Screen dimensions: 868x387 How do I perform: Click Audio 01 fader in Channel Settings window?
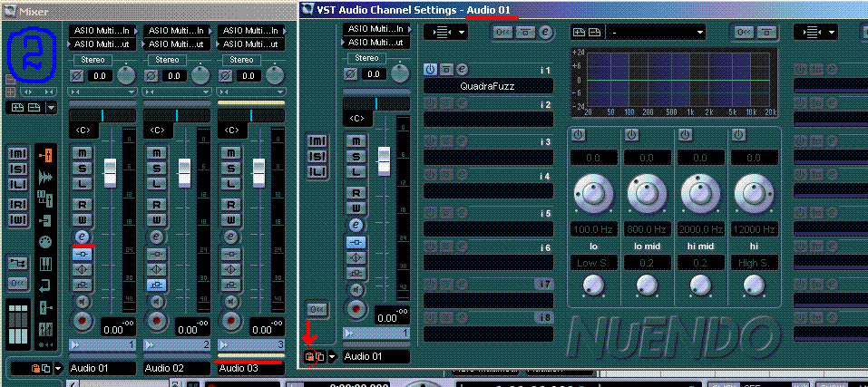(385, 161)
